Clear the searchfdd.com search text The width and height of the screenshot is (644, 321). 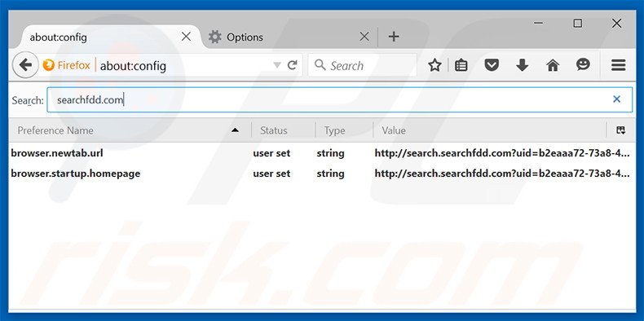(616, 99)
